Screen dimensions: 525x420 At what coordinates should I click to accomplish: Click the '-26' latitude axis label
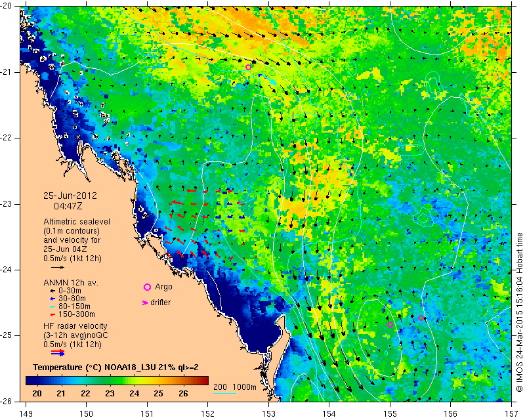click(7, 401)
